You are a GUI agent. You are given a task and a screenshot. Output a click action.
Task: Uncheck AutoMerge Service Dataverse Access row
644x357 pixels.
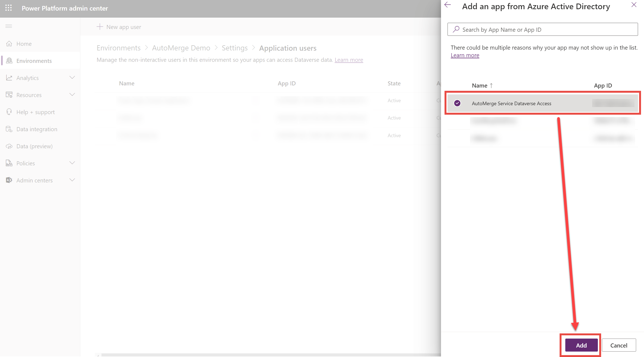pos(457,103)
